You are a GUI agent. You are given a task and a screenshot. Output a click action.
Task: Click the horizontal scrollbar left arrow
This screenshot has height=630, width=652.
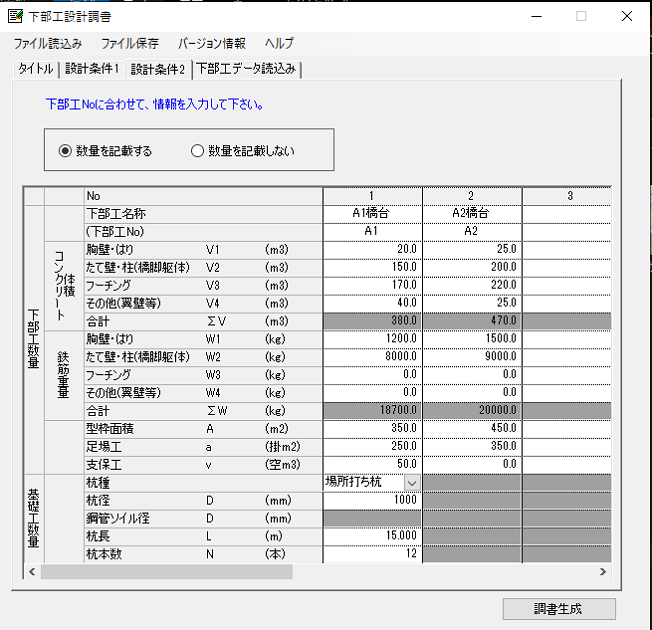32,572
